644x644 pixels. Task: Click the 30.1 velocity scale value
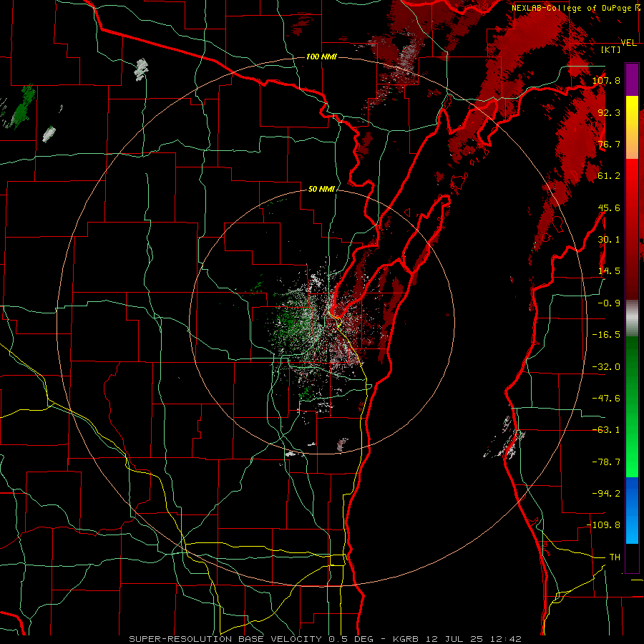click(609, 240)
